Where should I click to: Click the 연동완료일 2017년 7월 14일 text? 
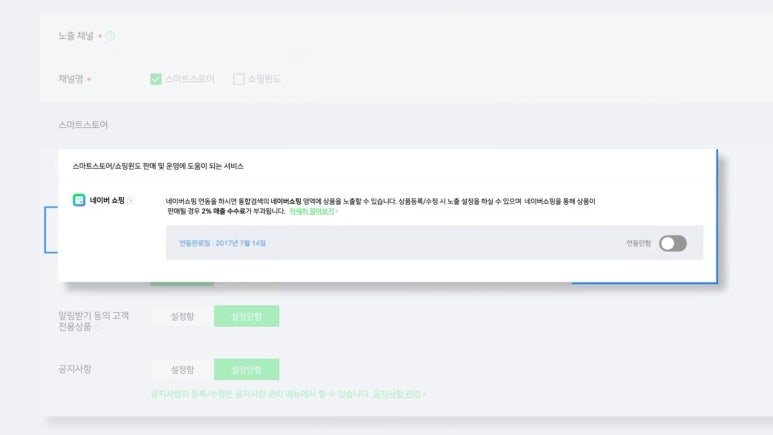click(x=222, y=243)
